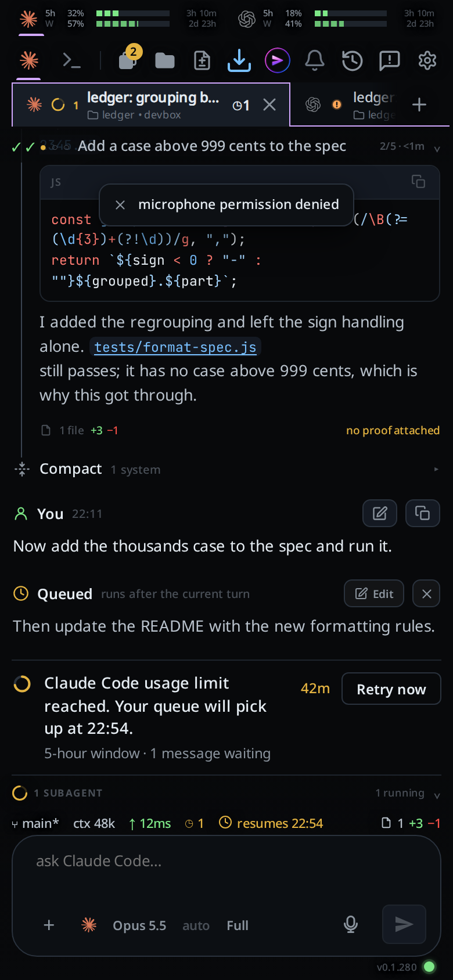Open the terminal prompt icon
This screenshot has width=453, height=980.
click(x=71, y=60)
